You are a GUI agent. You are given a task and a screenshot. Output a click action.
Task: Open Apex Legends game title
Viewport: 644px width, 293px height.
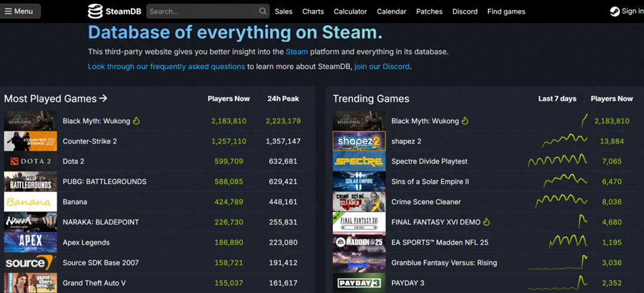(86, 242)
